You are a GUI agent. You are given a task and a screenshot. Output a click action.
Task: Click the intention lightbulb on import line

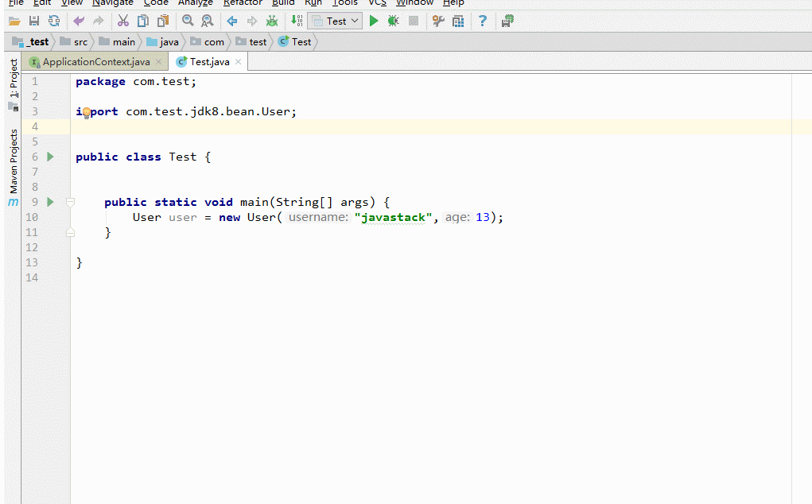87,112
